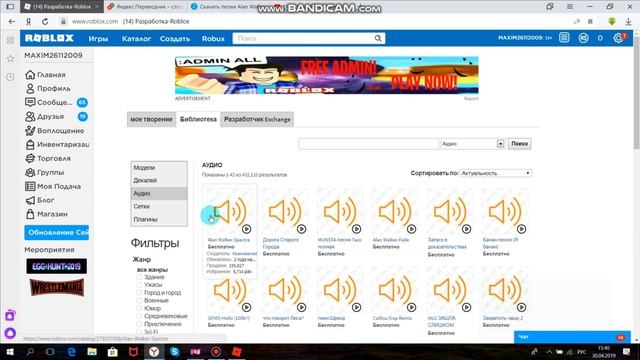Click the Roblox logo in the header
The height and width of the screenshot is (360, 640).
pos(49,38)
